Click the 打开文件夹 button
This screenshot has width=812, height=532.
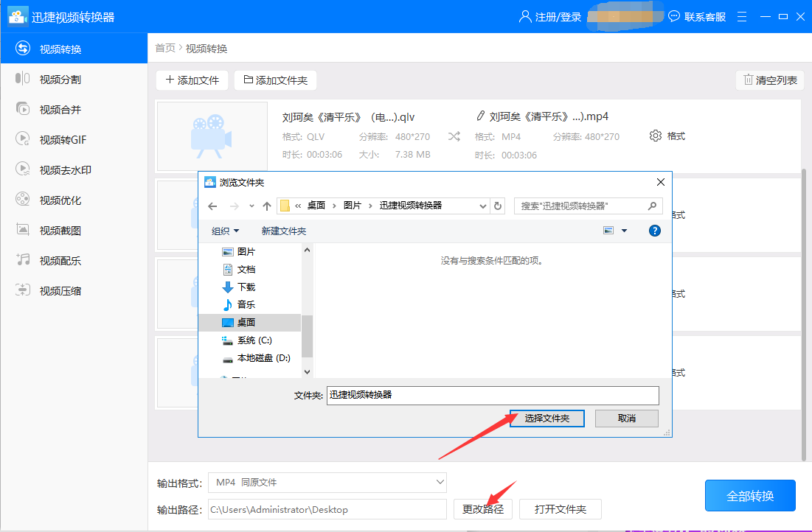(x=561, y=509)
